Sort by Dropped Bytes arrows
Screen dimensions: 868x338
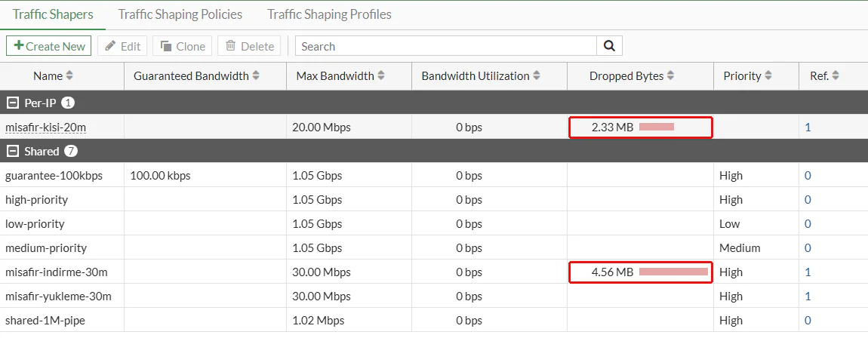pos(670,75)
